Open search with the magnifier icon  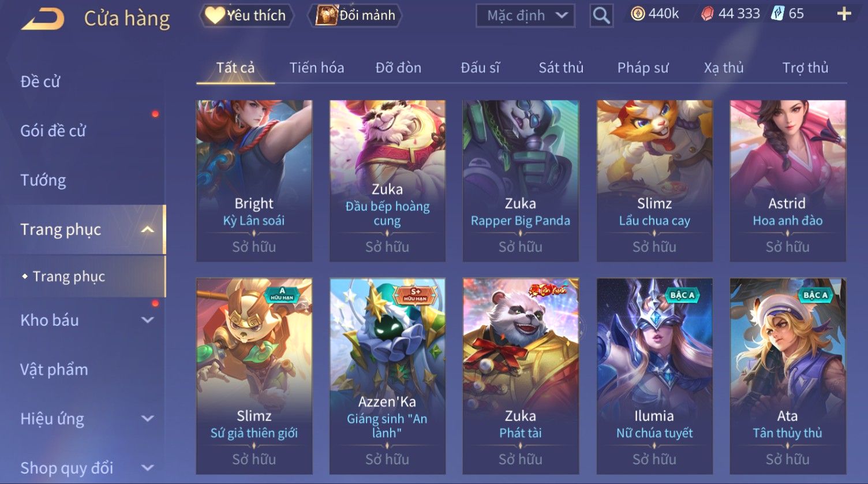point(601,16)
